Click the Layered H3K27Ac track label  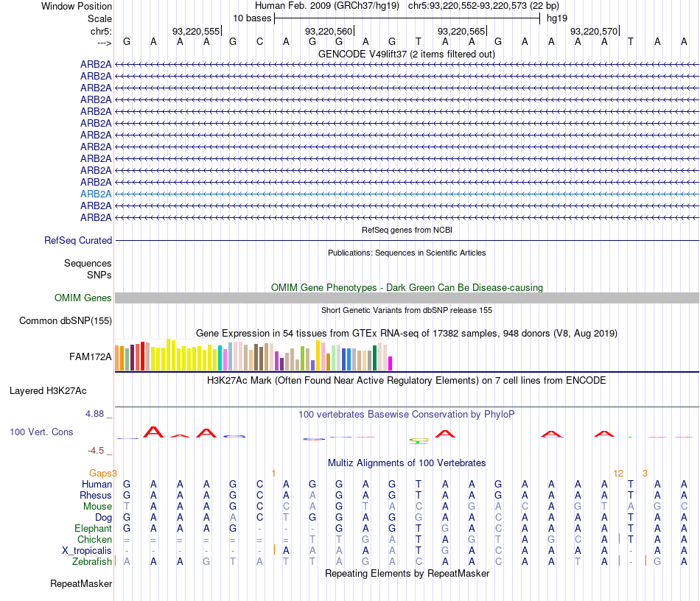48,391
